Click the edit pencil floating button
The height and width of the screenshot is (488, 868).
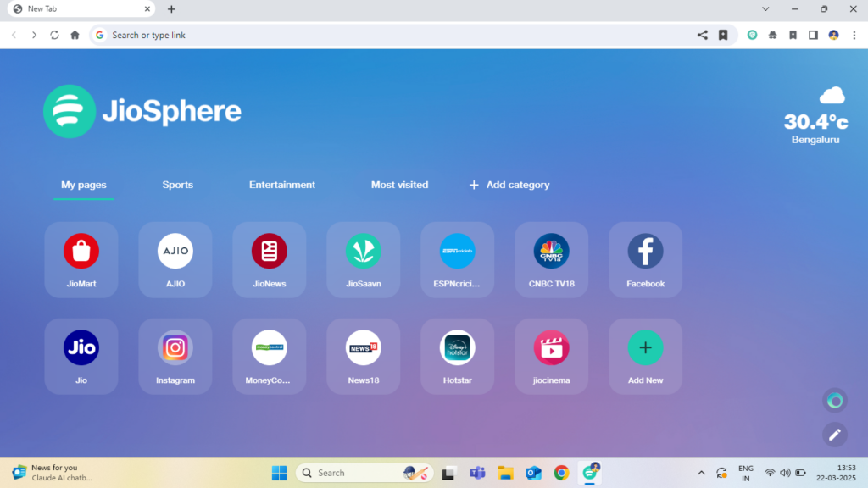pyautogui.click(x=835, y=435)
